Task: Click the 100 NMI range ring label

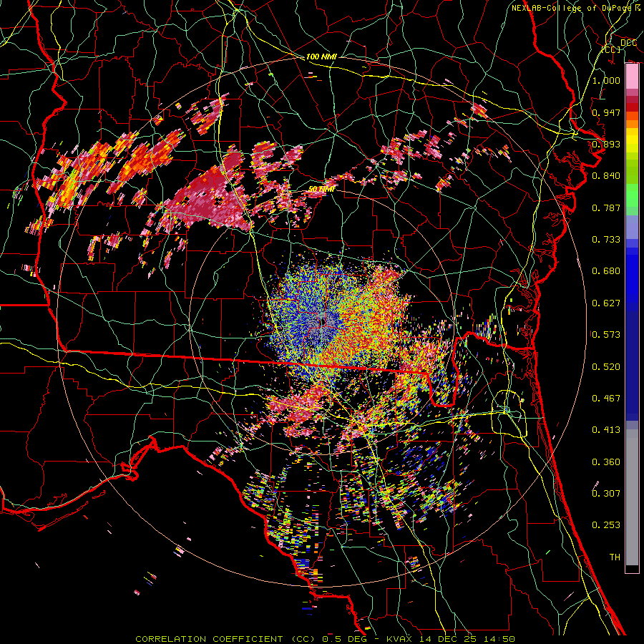Action: click(x=321, y=57)
